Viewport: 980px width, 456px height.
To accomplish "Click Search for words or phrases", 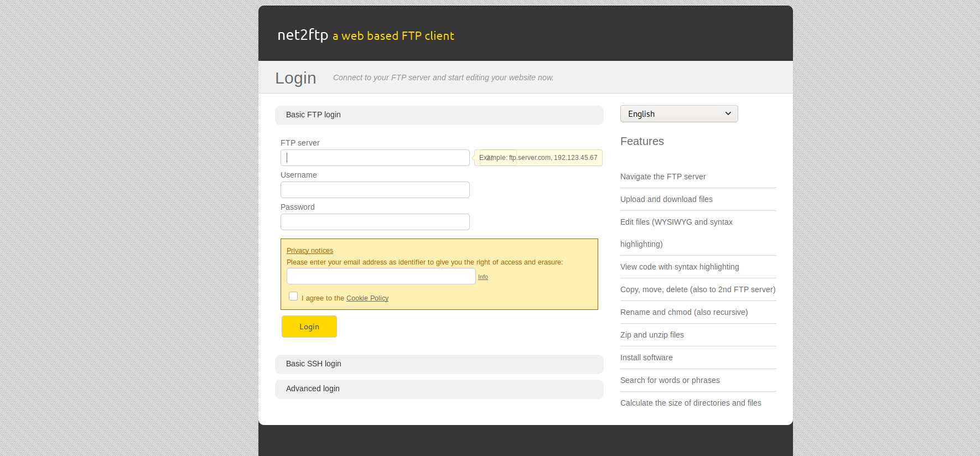I will click(670, 380).
